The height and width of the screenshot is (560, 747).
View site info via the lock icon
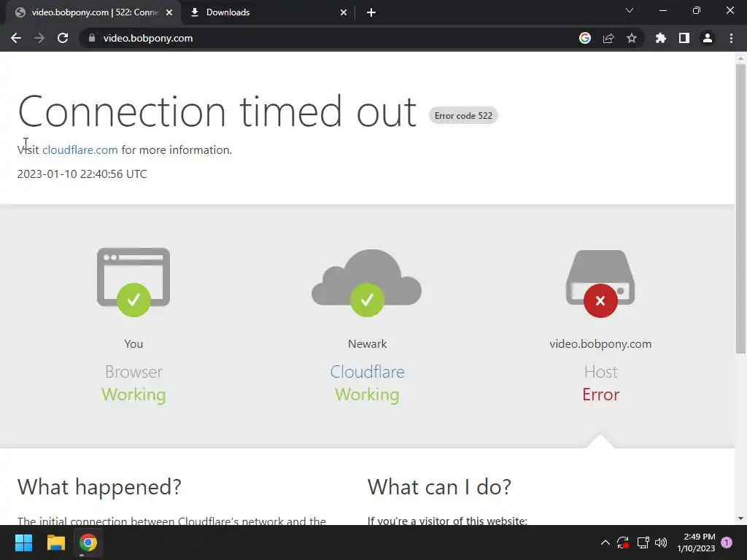coord(92,38)
